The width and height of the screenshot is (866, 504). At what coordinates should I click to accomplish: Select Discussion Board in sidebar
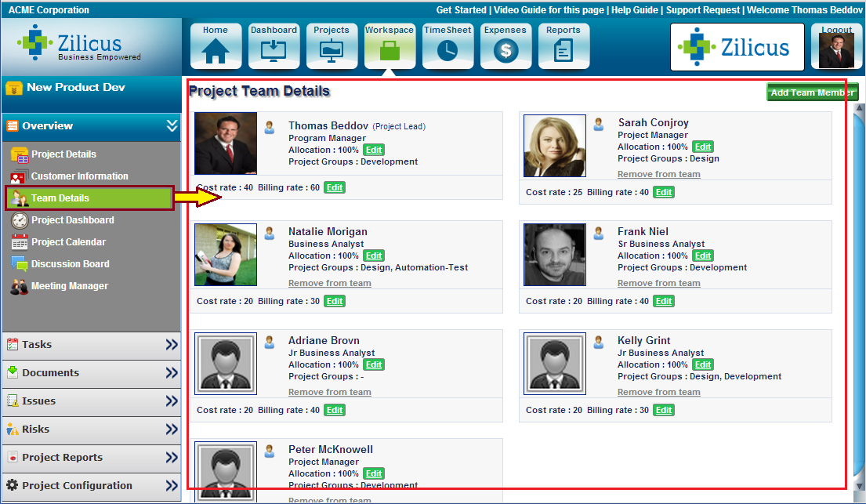click(x=70, y=264)
